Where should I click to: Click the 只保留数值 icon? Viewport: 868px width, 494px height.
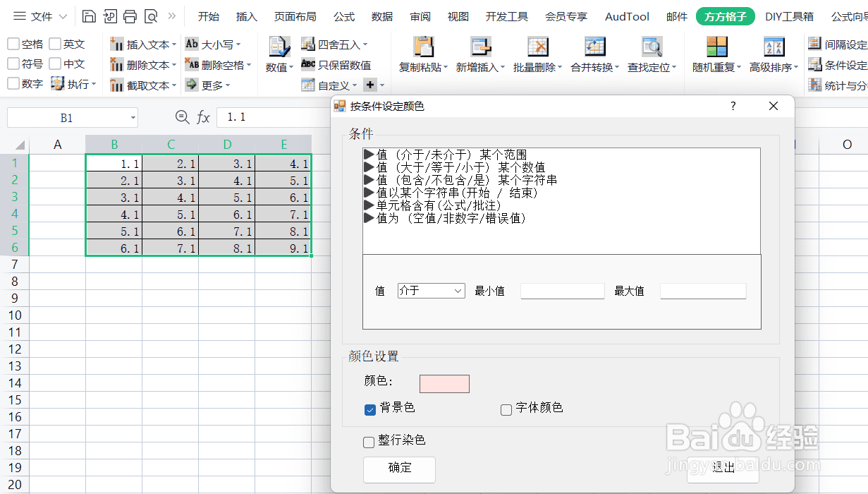click(308, 64)
